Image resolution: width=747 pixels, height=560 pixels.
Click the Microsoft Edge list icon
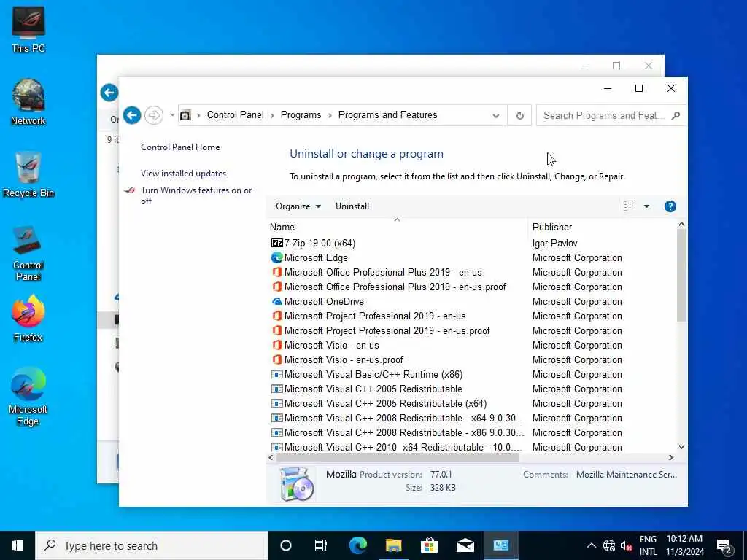tap(276, 257)
